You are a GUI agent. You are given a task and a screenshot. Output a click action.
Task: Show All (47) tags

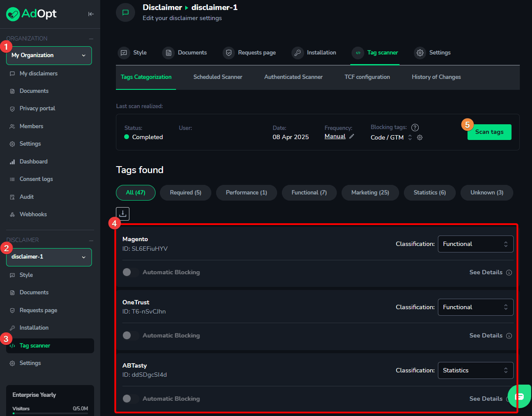click(x=136, y=193)
